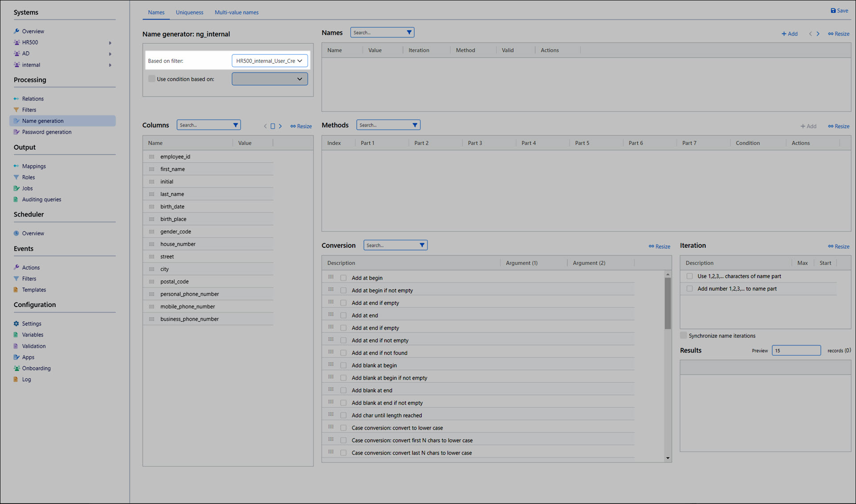The image size is (856, 504).
Task: Click the Methods search filter funnel icon
Action: click(x=415, y=125)
